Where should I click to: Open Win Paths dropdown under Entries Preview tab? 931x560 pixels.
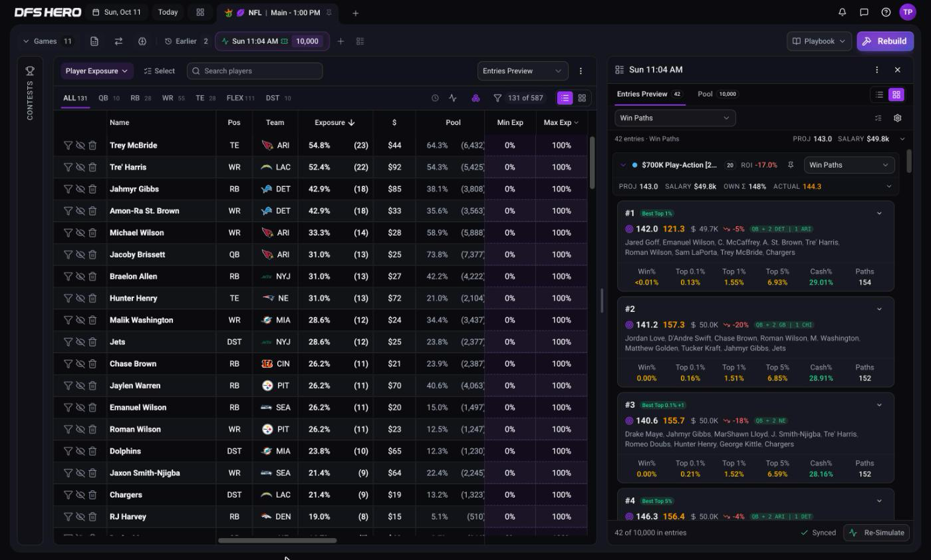[x=674, y=118]
